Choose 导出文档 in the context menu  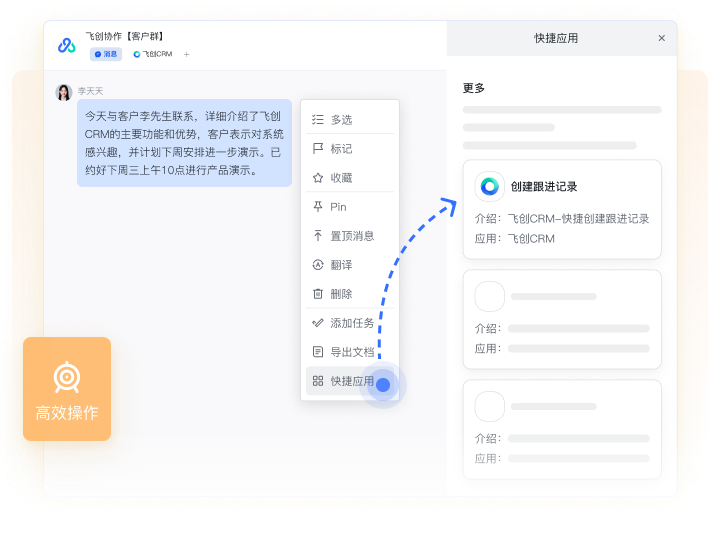coord(350,352)
